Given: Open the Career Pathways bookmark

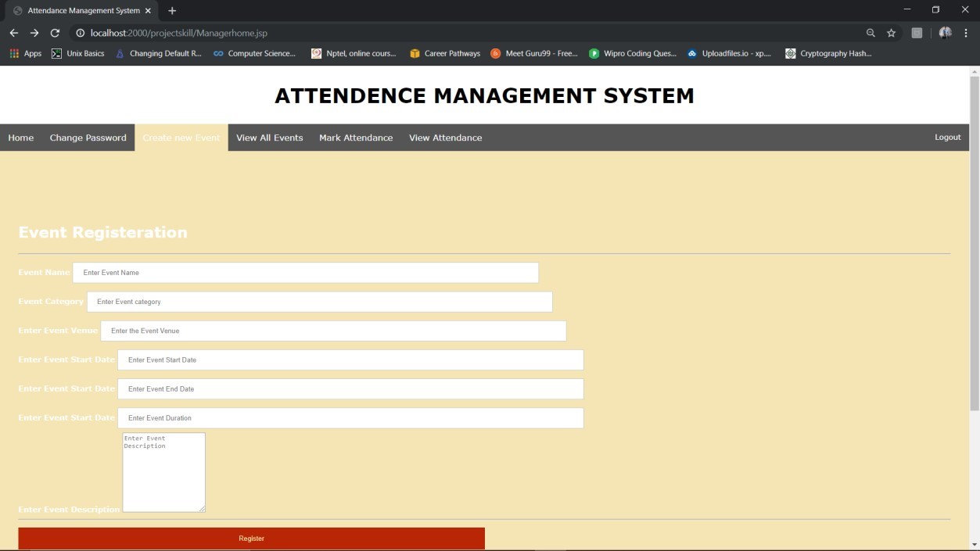Looking at the screenshot, I should pyautogui.click(x=445, y=54).
